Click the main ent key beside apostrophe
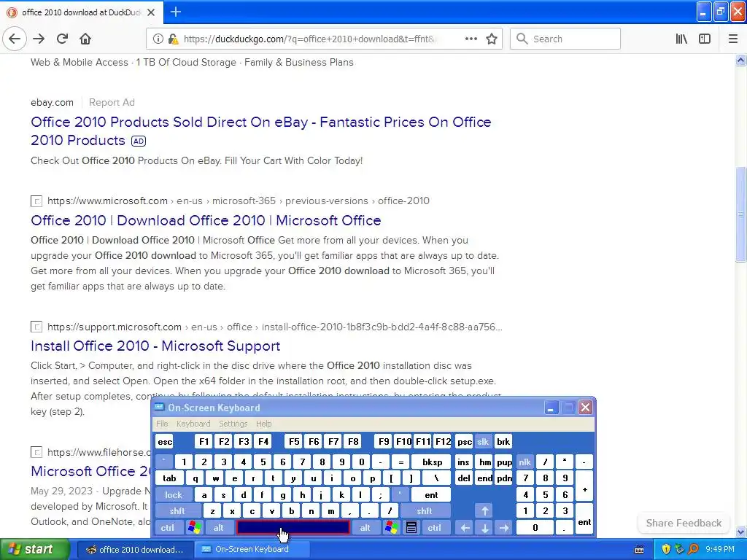 (431, 495)
